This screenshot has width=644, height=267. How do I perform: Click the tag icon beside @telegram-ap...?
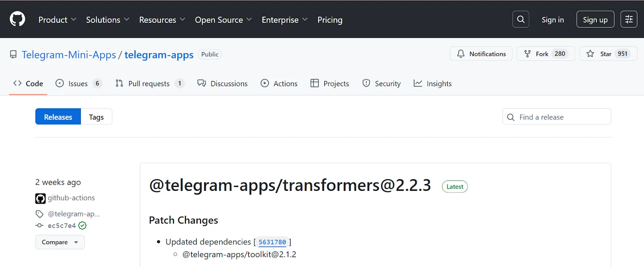pos(39,214)
